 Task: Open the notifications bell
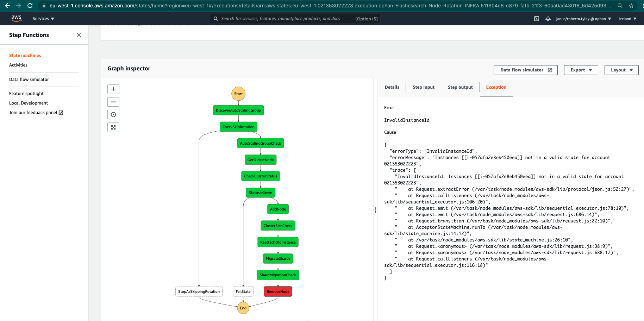pyautogui.click(x=548, y=19)
